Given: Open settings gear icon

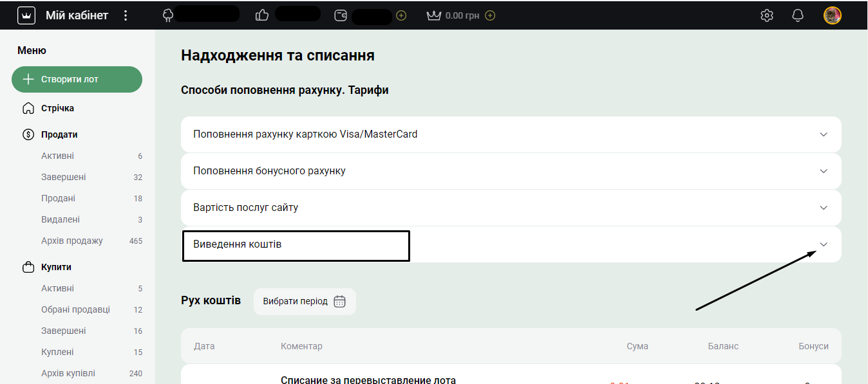Looking at the screenshot, I should [x=766, y=15].
